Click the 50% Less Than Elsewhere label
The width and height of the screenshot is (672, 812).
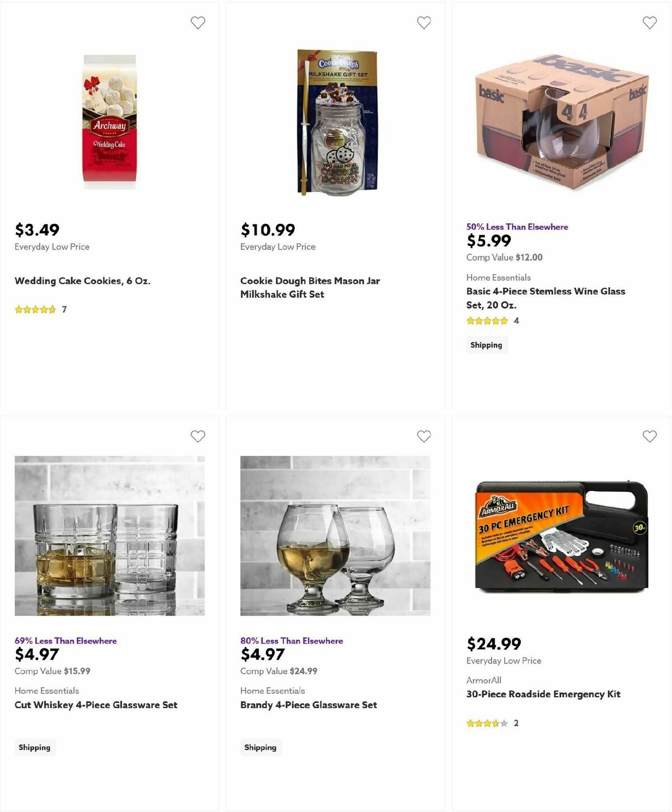[x=516, y=227]
